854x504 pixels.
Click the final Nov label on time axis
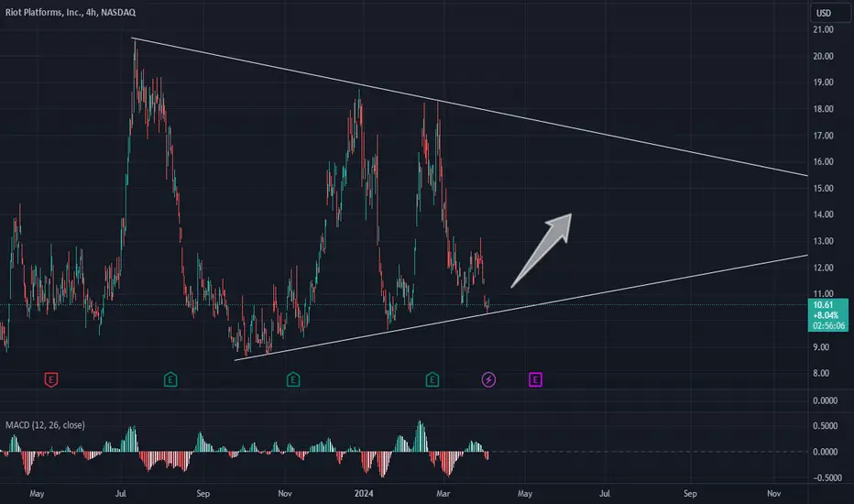click(x=773, y=494)
